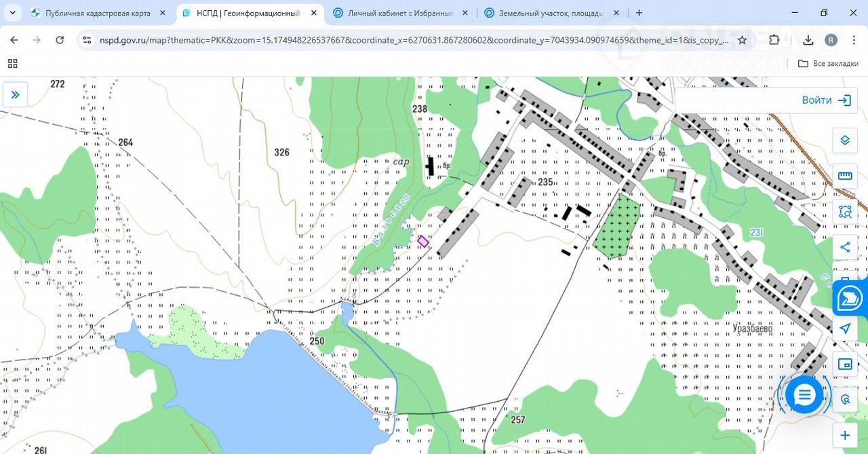Select the pink parcel outline on map
868x454 pixels.
(423, 241)
